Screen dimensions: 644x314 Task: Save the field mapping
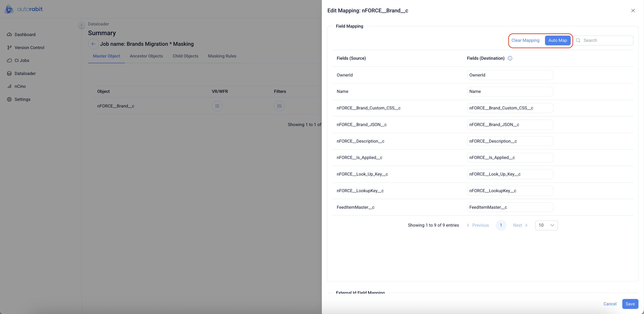coord(630,304)
